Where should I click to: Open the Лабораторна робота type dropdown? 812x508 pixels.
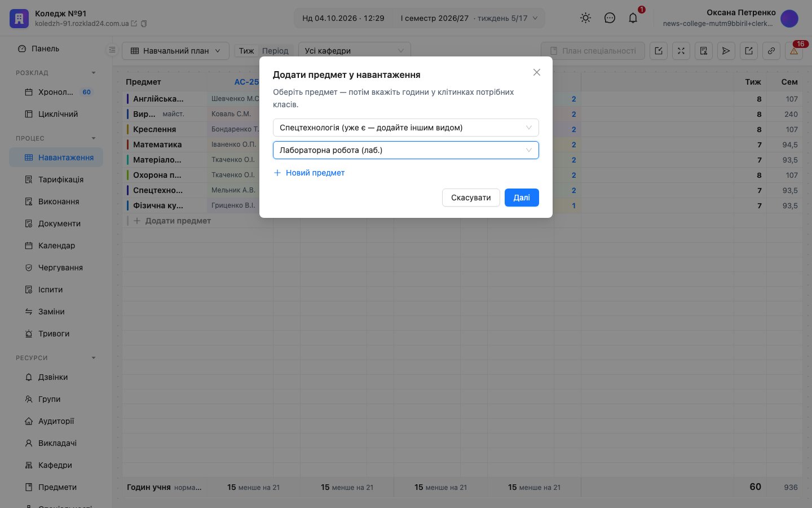pos(406,150)
